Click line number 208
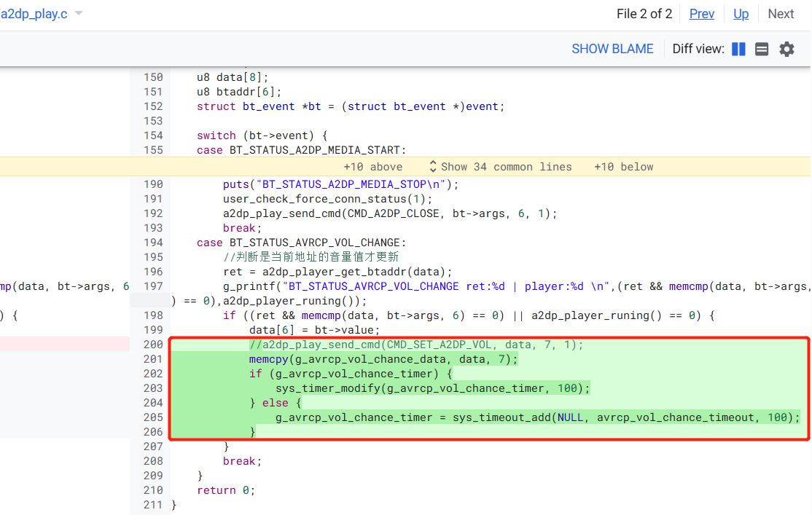 pyautogui.click(x=153, y=461)
